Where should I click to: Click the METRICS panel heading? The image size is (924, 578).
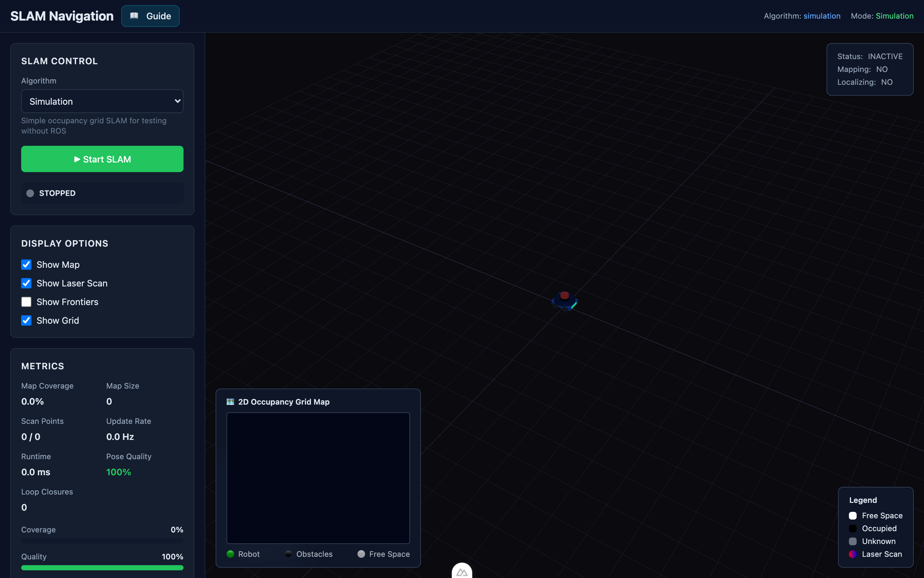point(43,366)
